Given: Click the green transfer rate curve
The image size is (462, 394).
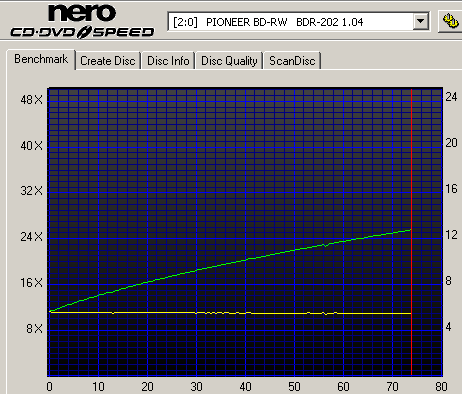Looking at the screenshot, I should 230,264.
